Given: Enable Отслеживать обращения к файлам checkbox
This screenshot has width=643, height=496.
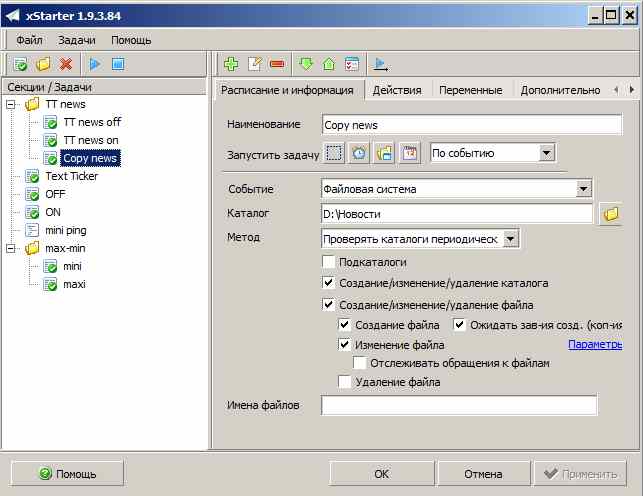Looking at the screenshot, I should 360,363.
